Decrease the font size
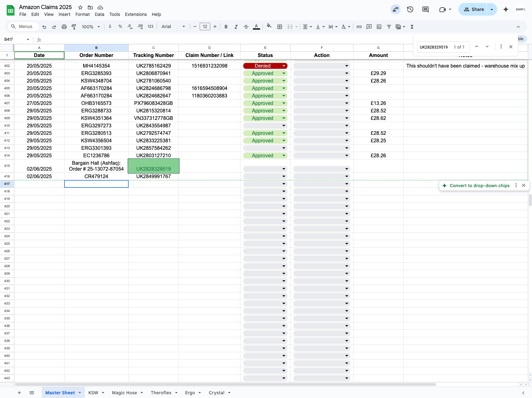Screen dimensions: 532x398 [195, 26]
